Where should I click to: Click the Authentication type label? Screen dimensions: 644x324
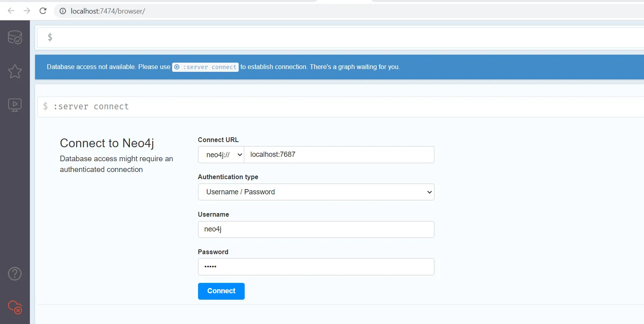[x=228, y=177]
